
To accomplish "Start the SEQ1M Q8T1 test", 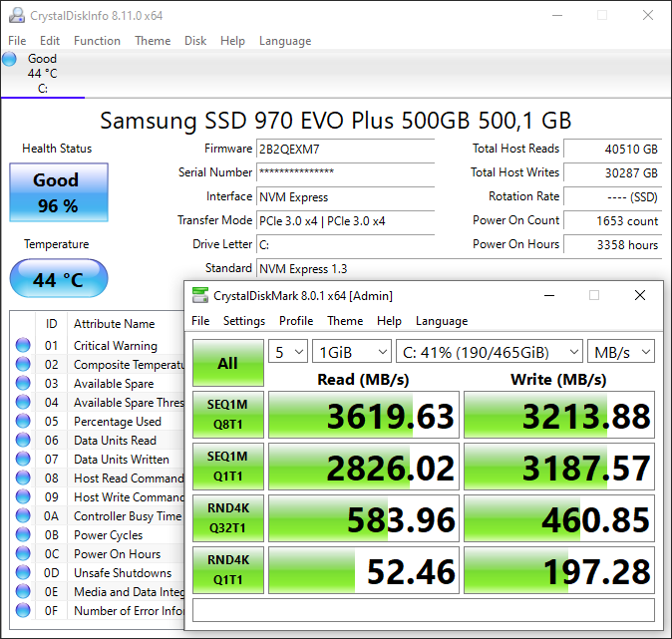I will point(228,415).
